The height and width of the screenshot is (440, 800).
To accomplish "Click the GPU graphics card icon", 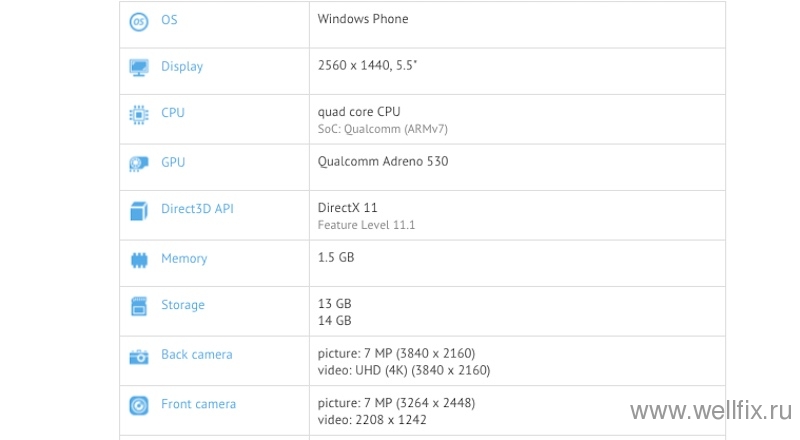I will point(139,164).
